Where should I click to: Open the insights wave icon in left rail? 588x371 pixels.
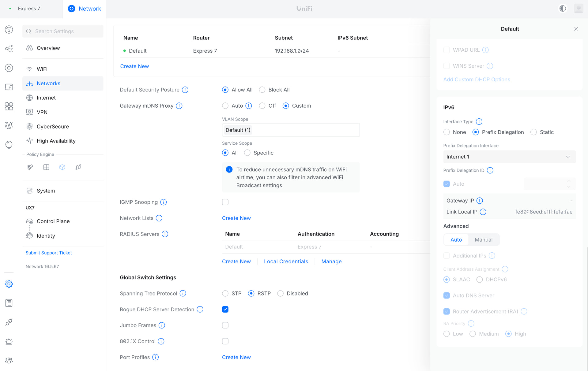tap(9, 125)
